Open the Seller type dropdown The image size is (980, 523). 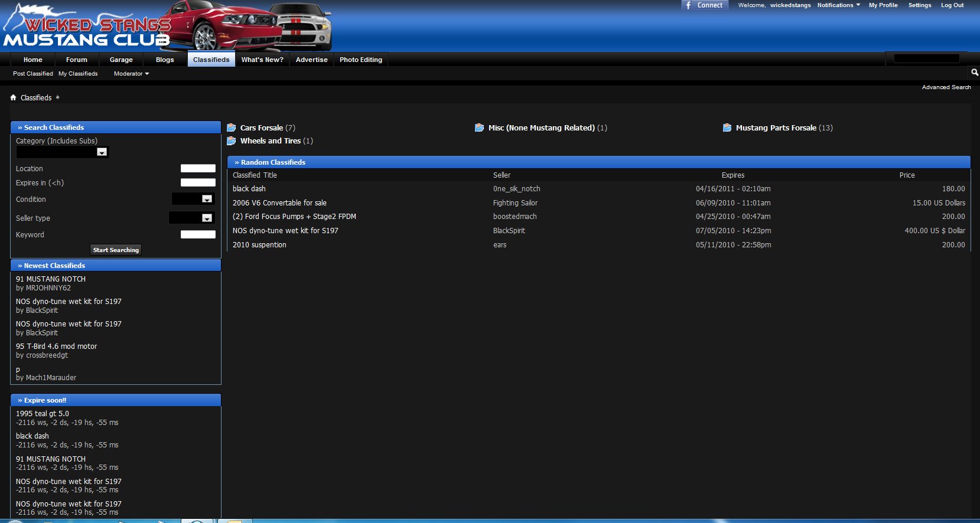(191, 218)
